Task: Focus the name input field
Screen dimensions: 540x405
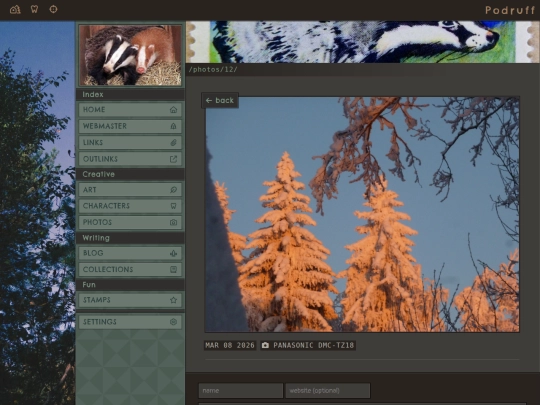Action: 241,391
